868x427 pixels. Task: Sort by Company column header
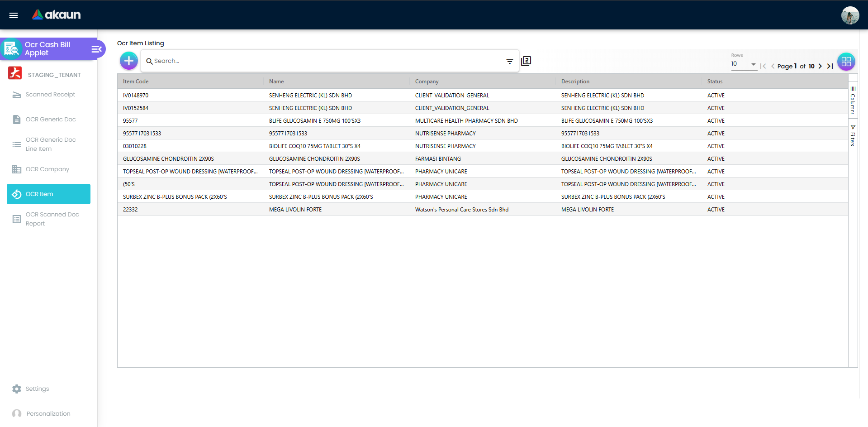pyautogui.click(x=483, y=82)
